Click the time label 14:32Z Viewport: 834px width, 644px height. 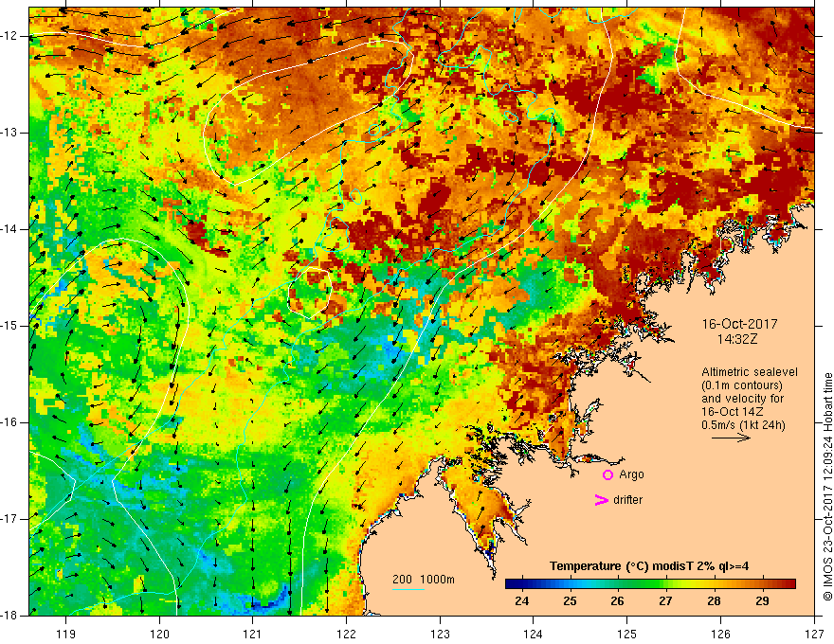click(736, 339)
